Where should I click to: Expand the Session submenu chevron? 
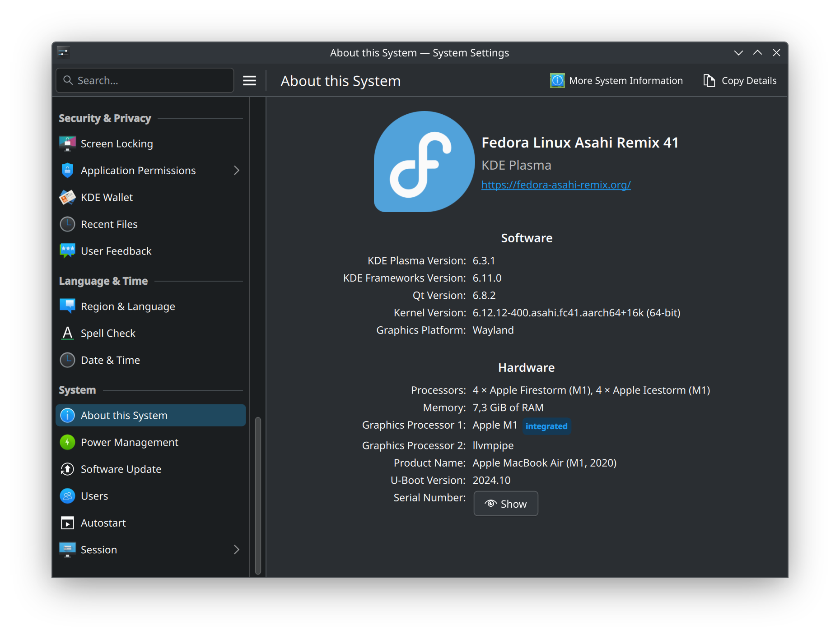click(x=237, y=550)
